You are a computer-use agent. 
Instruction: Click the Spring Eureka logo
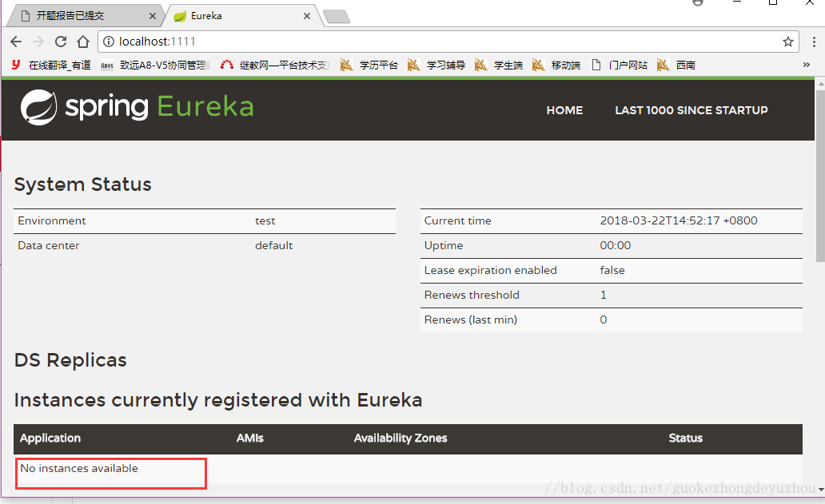137,107
